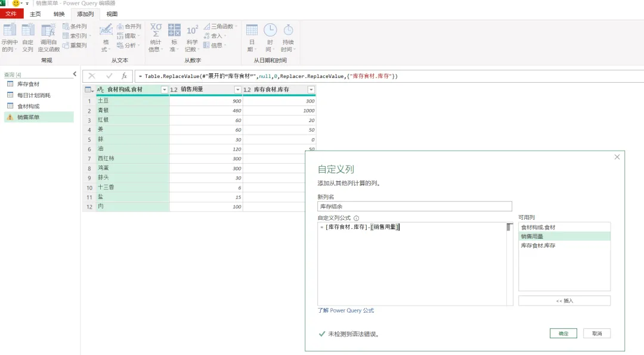
Task: Click the new column name field (库存结余)
Action: point(414,207)
